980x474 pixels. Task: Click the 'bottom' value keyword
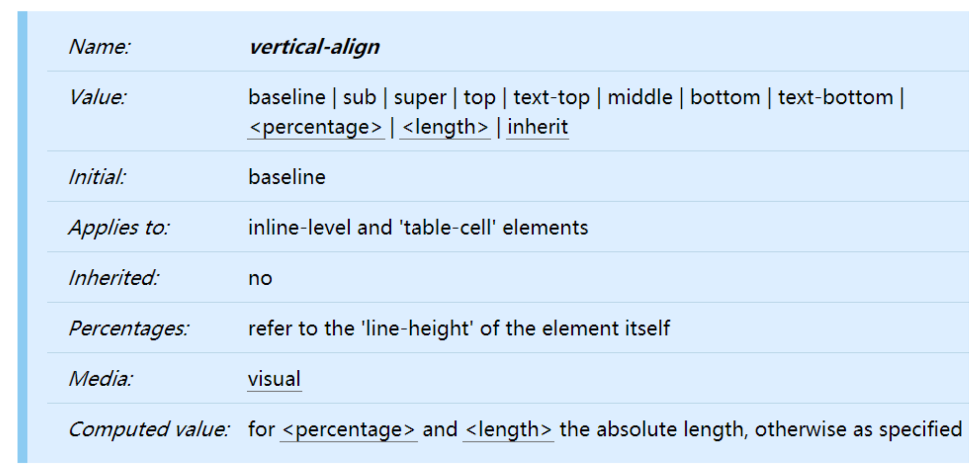(725, 98)
